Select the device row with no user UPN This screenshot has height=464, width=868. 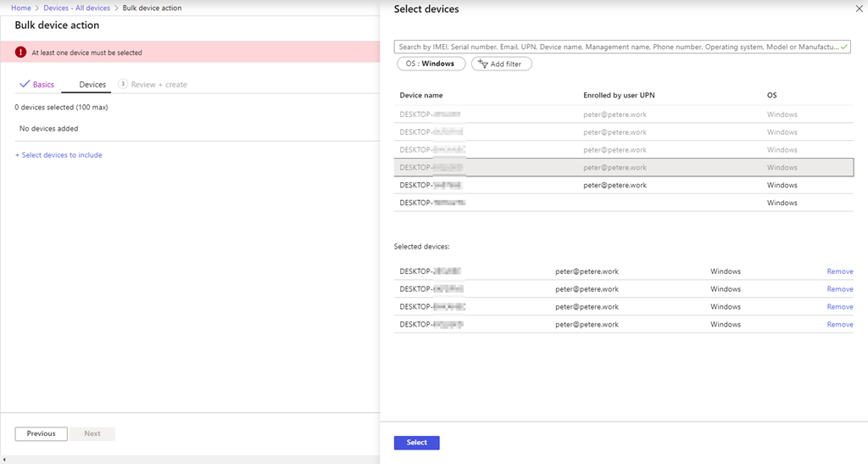pyautogui.click(x=623, y=203)
